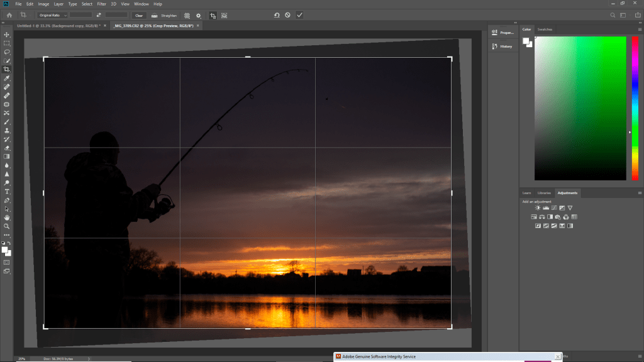Select the Zoom magnifier tool
Viewport: 644px width, 362px height.
[x=7, y=226]
